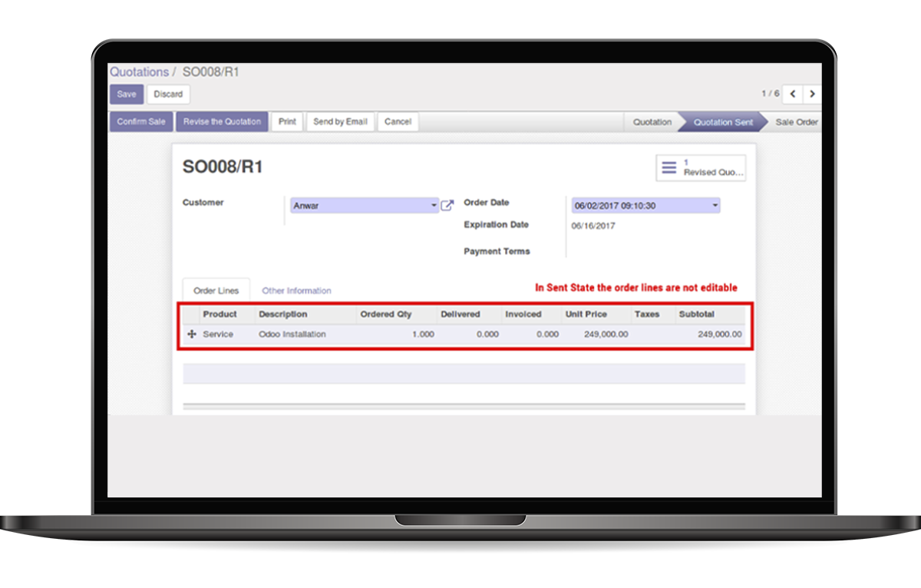
Task: Select the Quotation status stage
Action: tap(652, 122)
